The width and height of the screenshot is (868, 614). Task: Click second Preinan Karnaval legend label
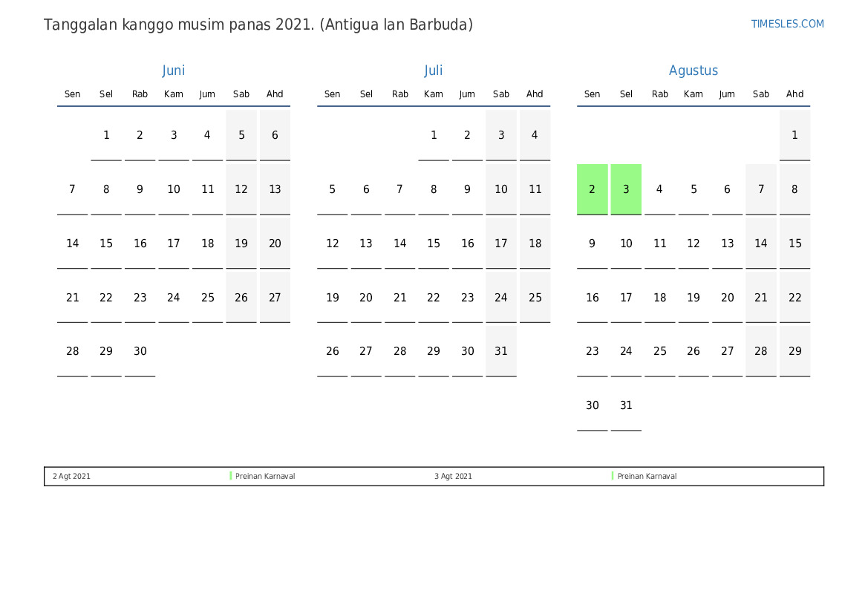[647, 476]
